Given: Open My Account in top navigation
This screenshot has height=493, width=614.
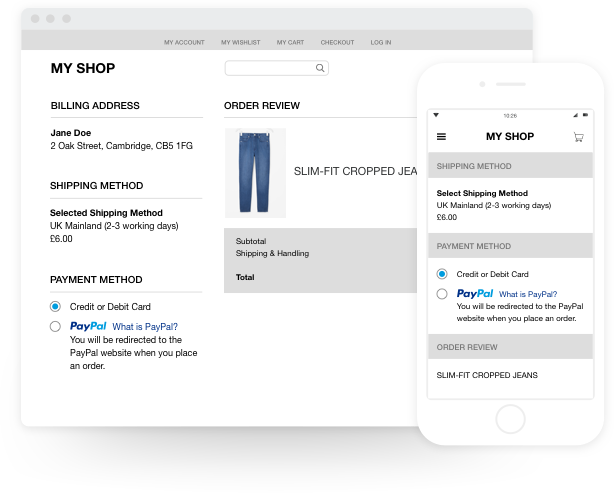Looking at the screenshot, I should (x=184, y=43).
